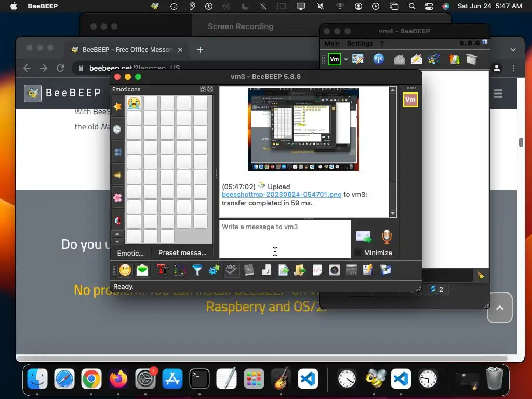Click the microphone voice message icon
This screenshot has height=399, width=532.
387,236
